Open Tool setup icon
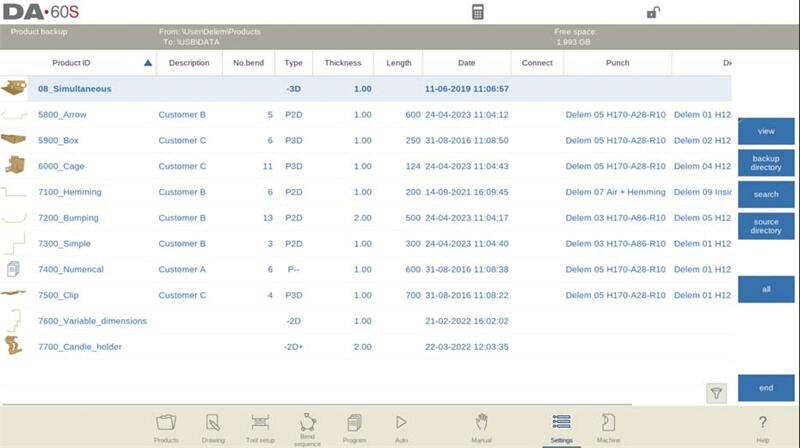Screen dimensions: 800x448 (x=260, y=427)
